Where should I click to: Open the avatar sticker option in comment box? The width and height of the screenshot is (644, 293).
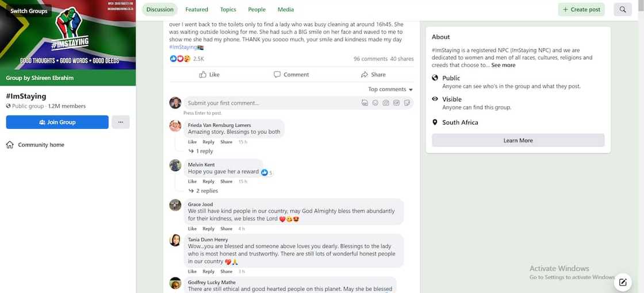tap(365, 103)
